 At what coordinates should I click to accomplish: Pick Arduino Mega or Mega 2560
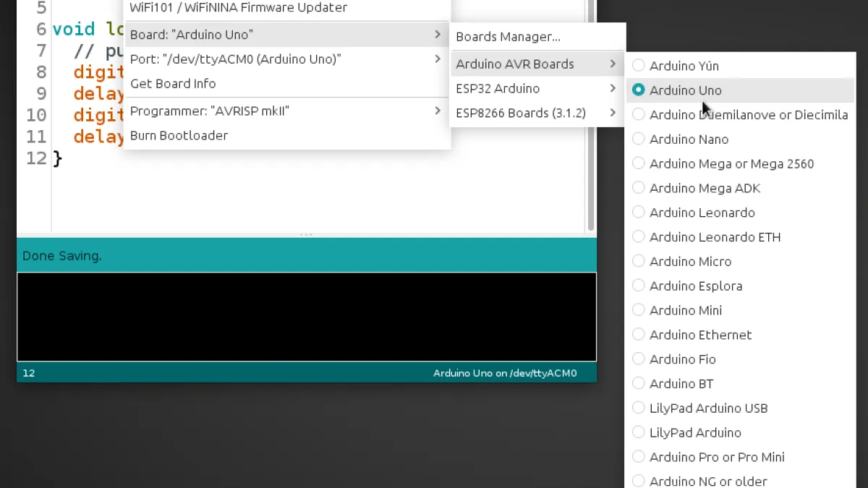pyautogui.click(x=739, y=164)
